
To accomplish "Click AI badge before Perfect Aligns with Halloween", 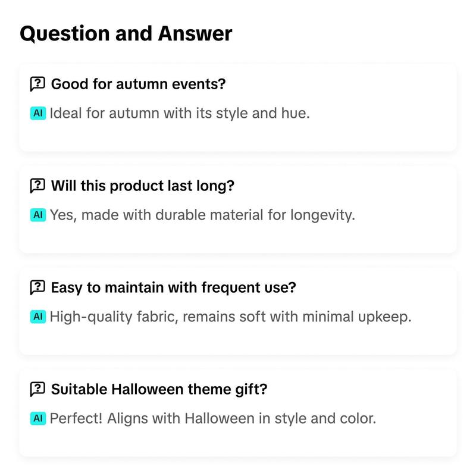I will [38, 418].
